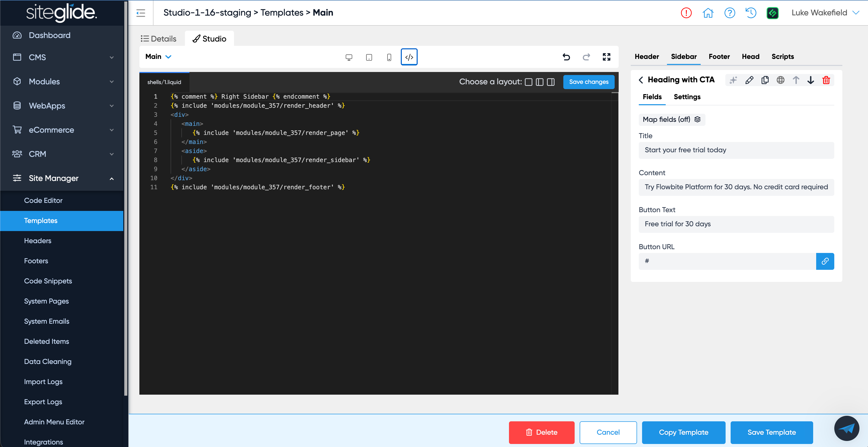Switch to mobile preview icon
This screenshot has width=868, height=447.
pos(389,57)
